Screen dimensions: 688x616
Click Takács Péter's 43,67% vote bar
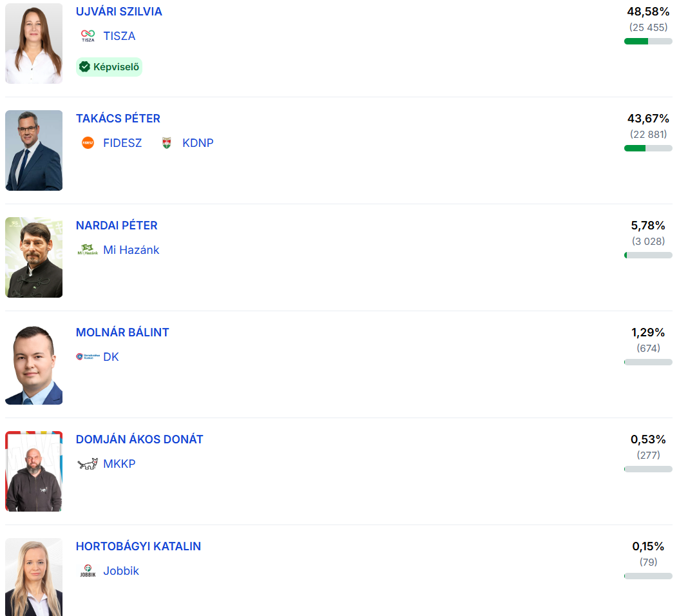pos(648,148)
